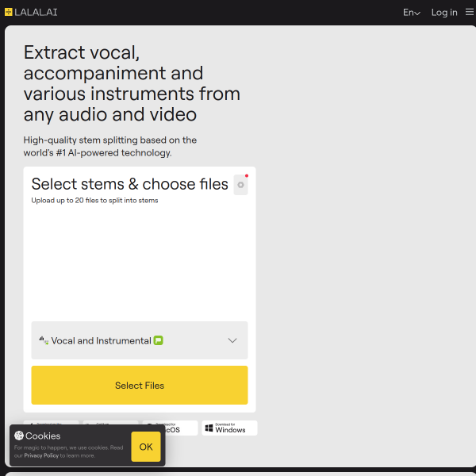The height and width of the screenshot is (476, 476).
Task: Click the yellow Select Files button
Action: 140,385
